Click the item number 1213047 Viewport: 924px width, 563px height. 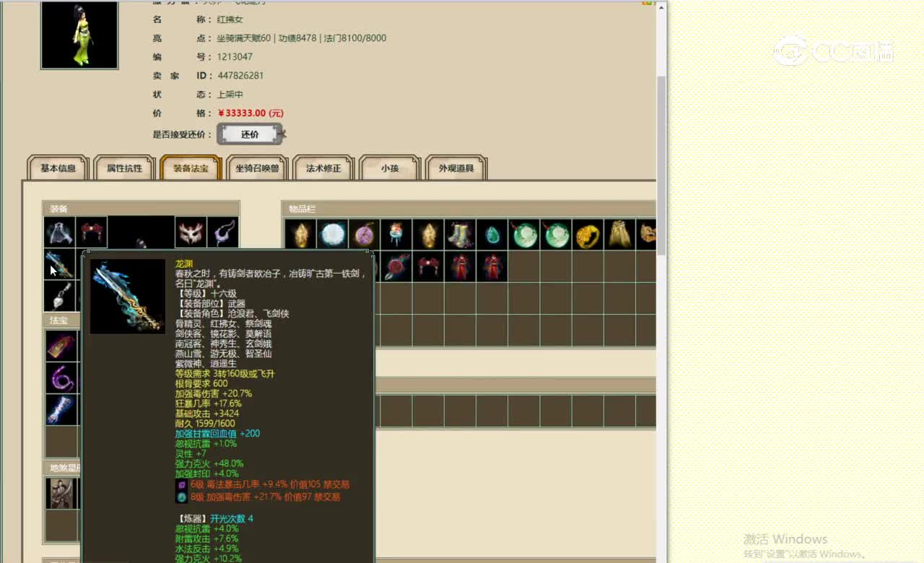point(235,56)
